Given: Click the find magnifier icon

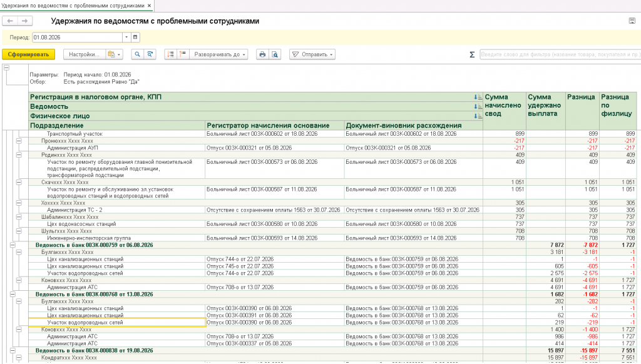Looking at the screenshot, I should click(x=137, y=54).
